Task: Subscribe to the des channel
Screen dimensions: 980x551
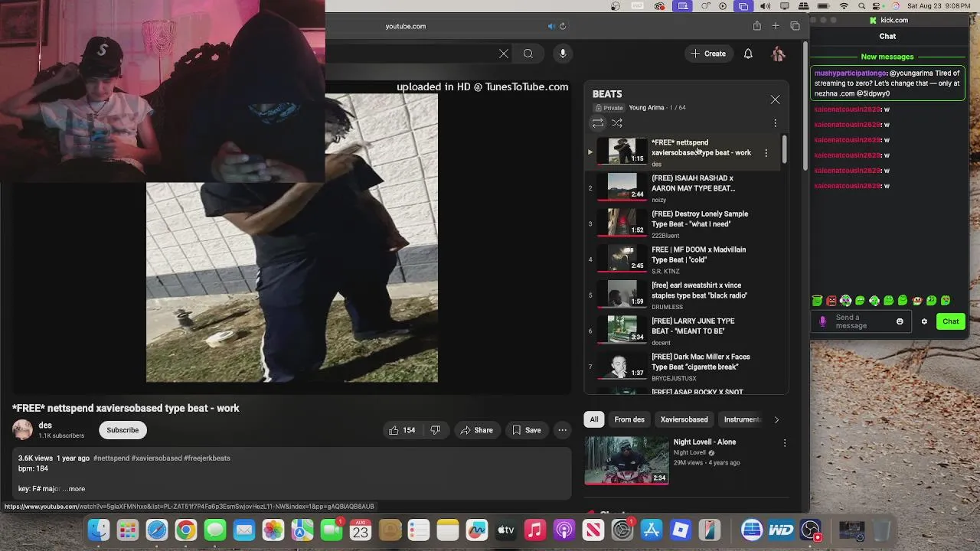Action: (x=122, y=430)
